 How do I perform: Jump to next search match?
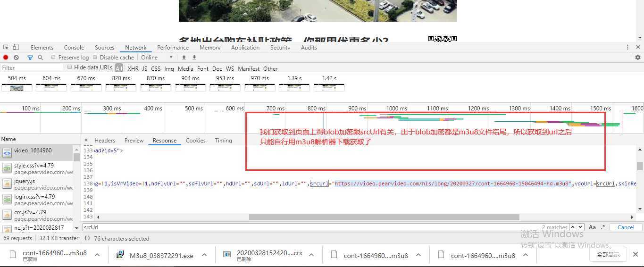coord(580,227)
